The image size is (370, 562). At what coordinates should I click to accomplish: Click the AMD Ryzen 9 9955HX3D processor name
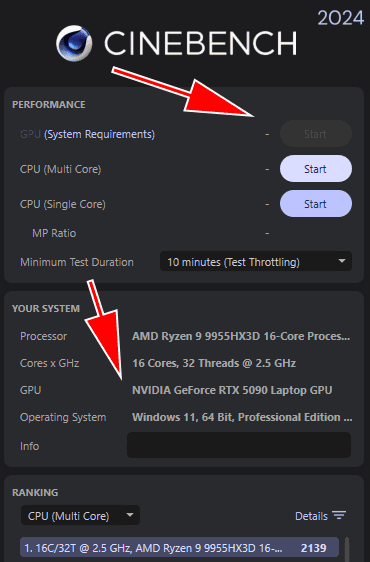[241, 336]
